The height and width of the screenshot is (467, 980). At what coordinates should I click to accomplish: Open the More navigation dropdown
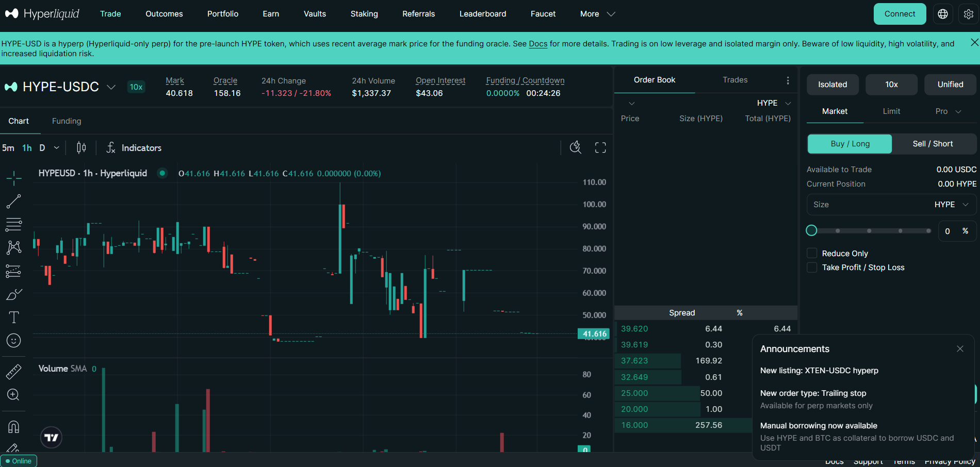[x=597, y=14]
